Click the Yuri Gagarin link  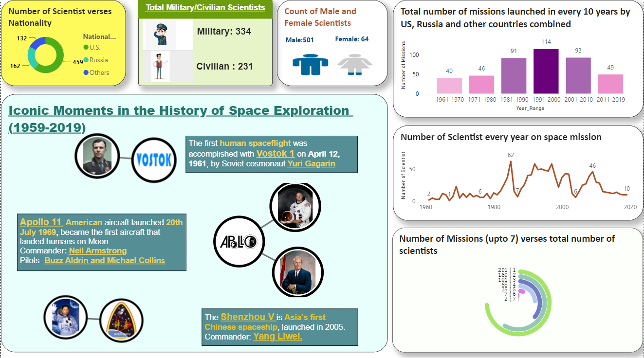(312, 163)
